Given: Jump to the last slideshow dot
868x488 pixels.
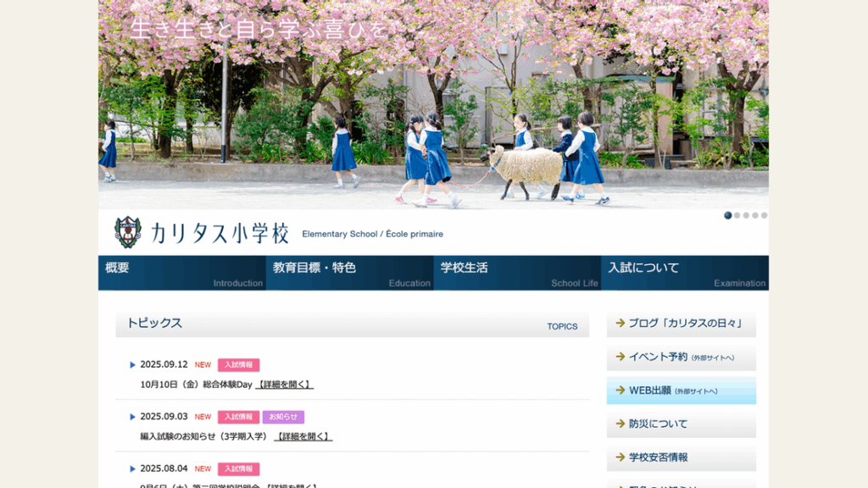Looking at the screenshot, I should tap(764, 215).
